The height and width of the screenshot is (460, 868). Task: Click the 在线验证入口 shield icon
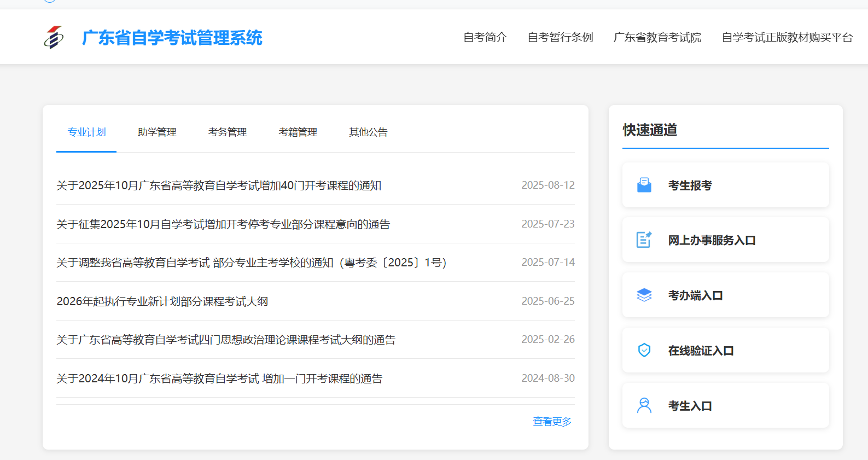(644, 351)
